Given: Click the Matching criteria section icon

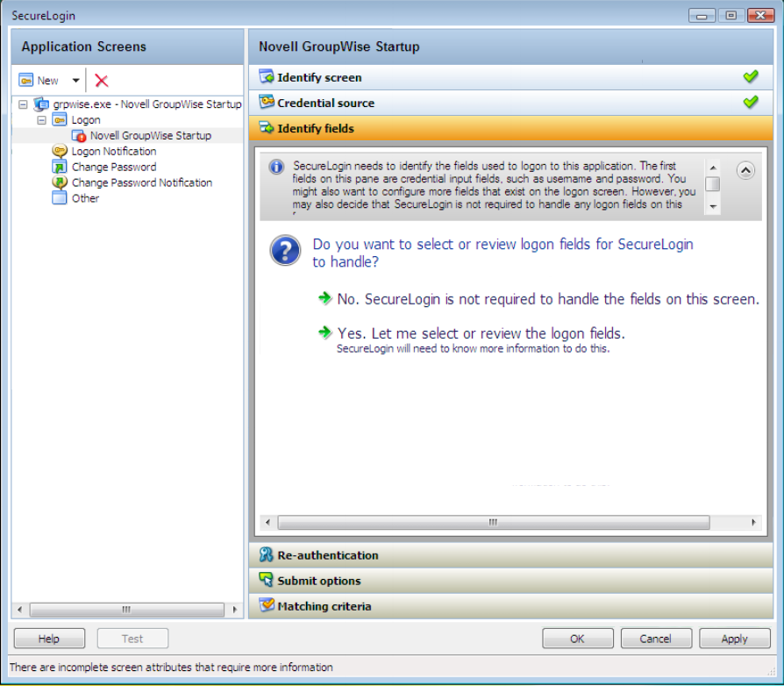Looking at the screenshot, I should click(267, 605).
